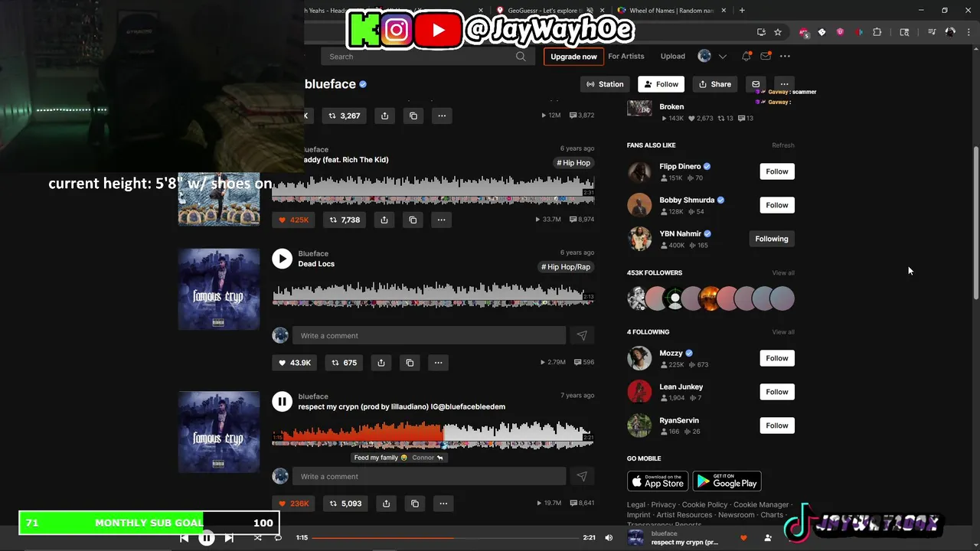980x551 pixels.
Task: Open profile header more options menu
Action: click(x=784, y=84)
